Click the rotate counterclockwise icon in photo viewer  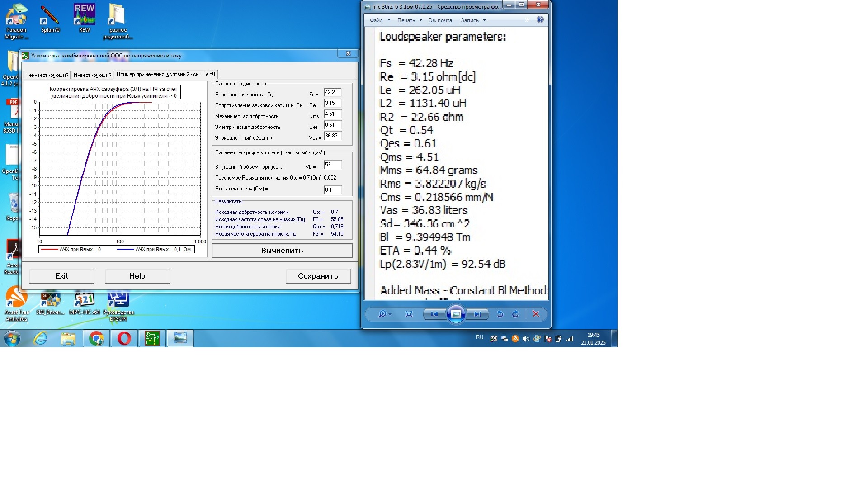500,314
